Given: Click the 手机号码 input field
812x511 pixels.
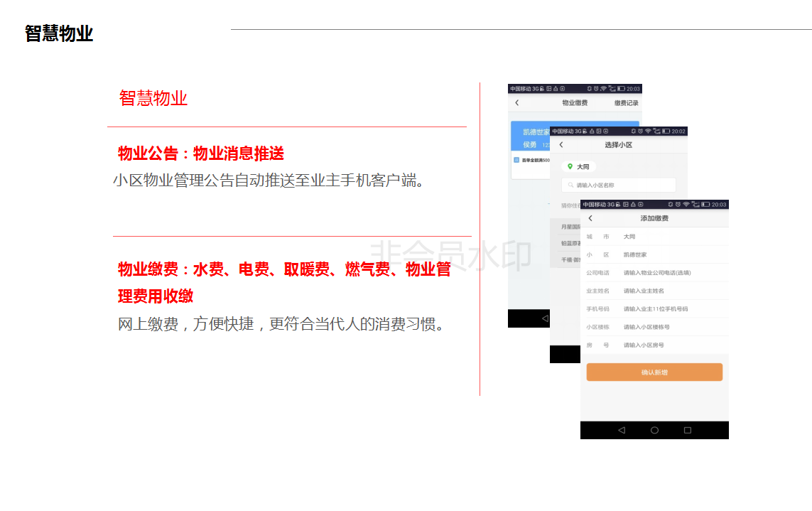Looking at the screenshot, I should click(x=668, y=309).
